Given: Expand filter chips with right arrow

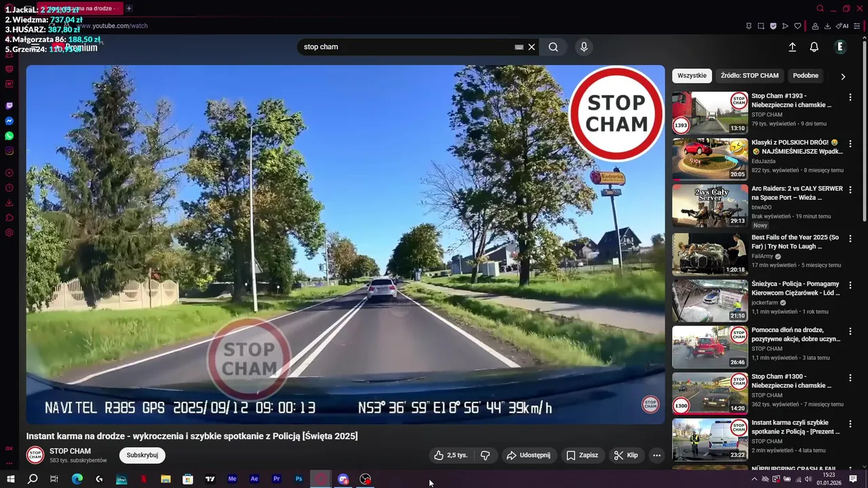Looking at the screenshot, I should click(x=843, y=76).
